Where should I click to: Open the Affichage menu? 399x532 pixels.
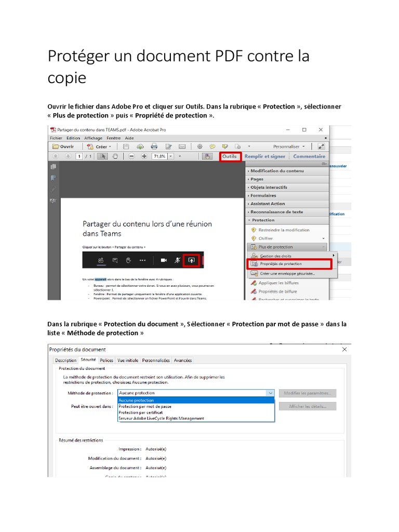coord(94,138)
